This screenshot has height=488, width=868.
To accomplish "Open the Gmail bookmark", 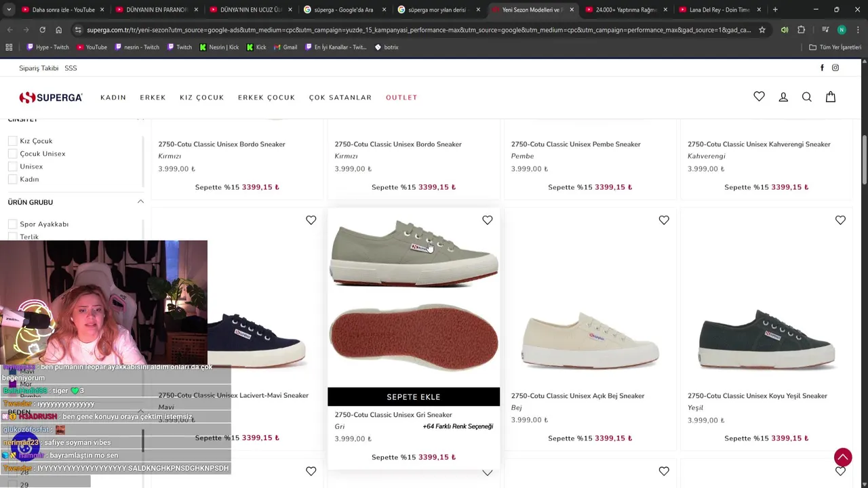I will click(x=285, y=47).
